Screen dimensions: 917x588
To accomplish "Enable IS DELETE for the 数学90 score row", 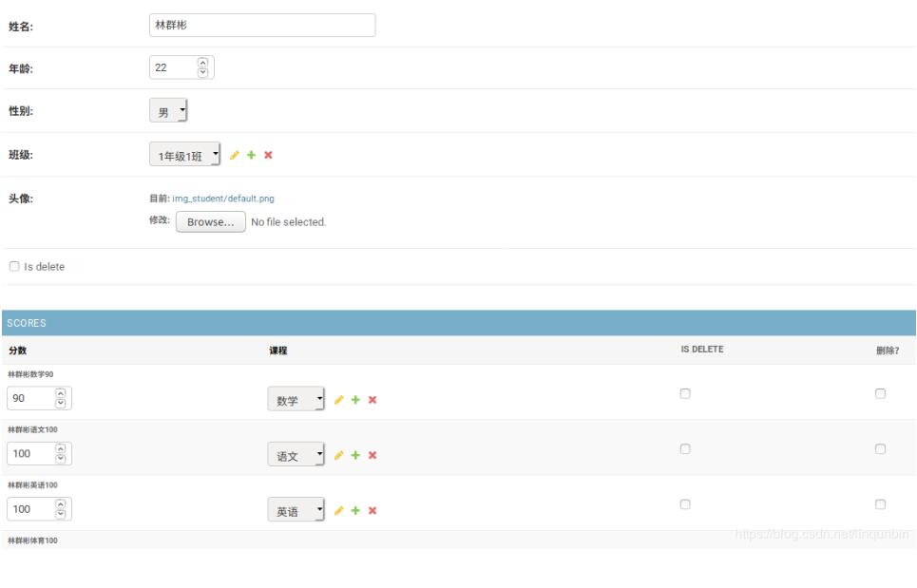I will tap(685, 394).
